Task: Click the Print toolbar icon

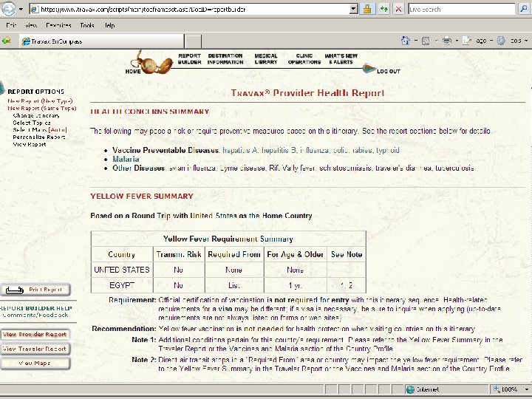Action: [x=447, y=41]
